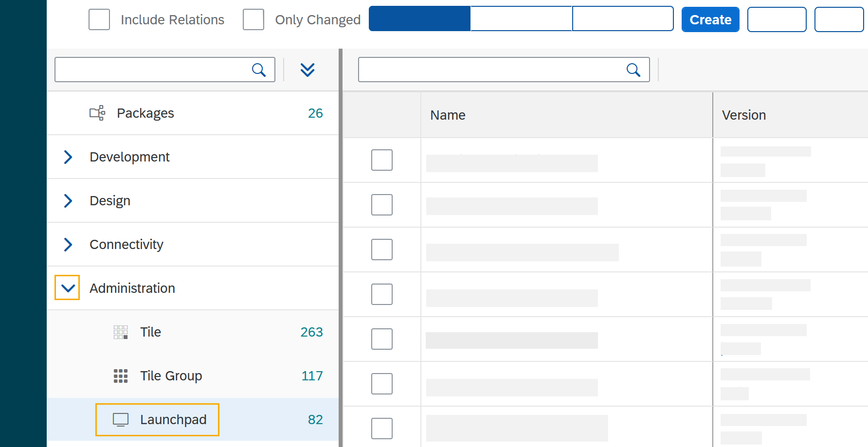This screenshot has height=447, width=868.
Task: Click the Tile count 263
Action: [312, 332]
